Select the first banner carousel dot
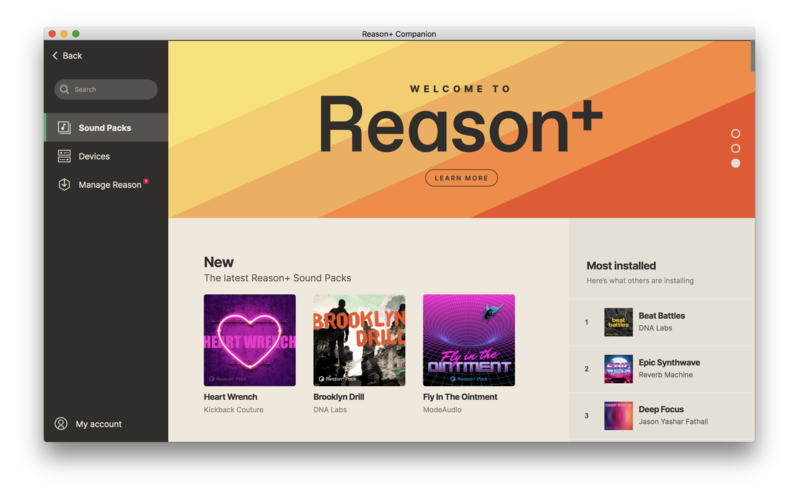This screenshot has height=494, width=800. click(735, 133)
